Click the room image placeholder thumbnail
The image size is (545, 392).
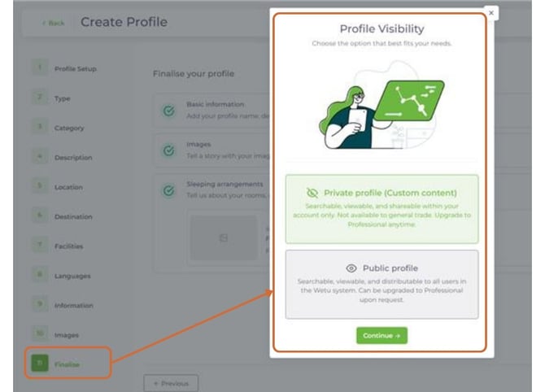click(x=224, y=237)
